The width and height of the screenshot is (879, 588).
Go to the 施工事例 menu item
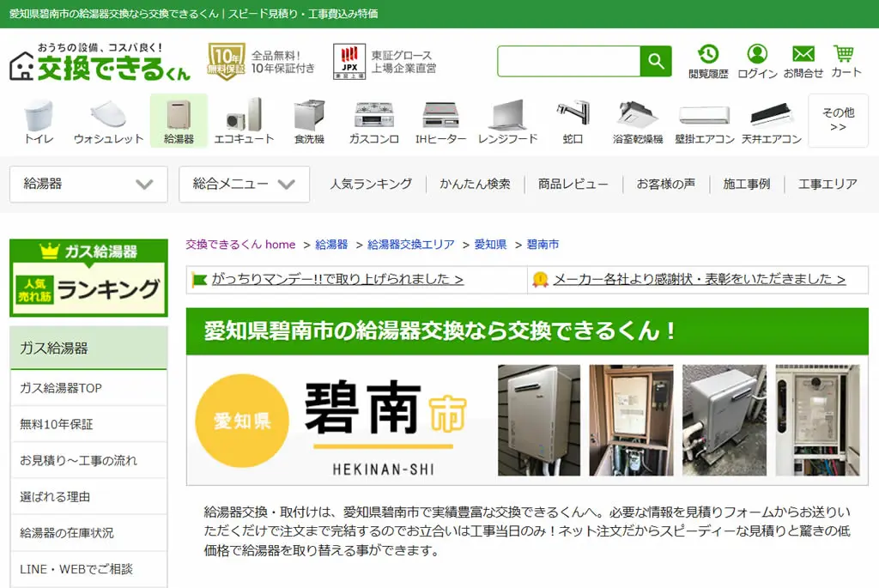pos(746,184)
